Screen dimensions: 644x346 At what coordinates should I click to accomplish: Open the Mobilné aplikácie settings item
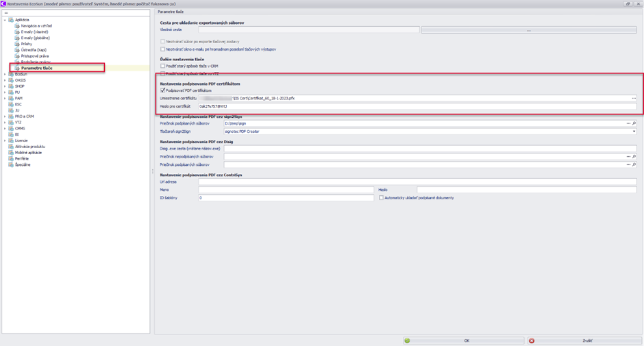[28, 153]
